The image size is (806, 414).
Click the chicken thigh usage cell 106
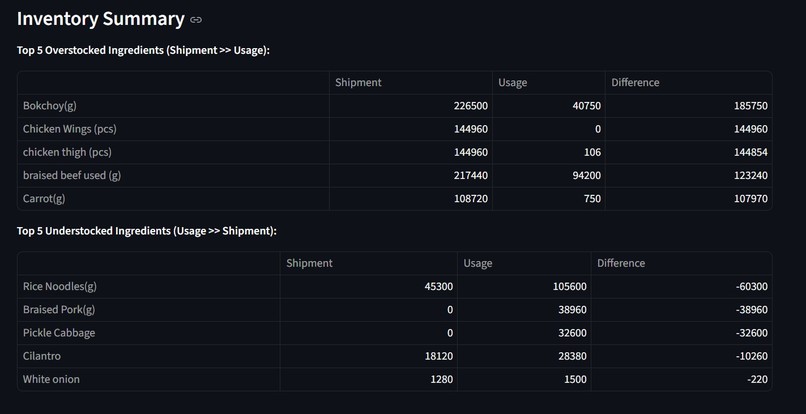pos(548,152)
